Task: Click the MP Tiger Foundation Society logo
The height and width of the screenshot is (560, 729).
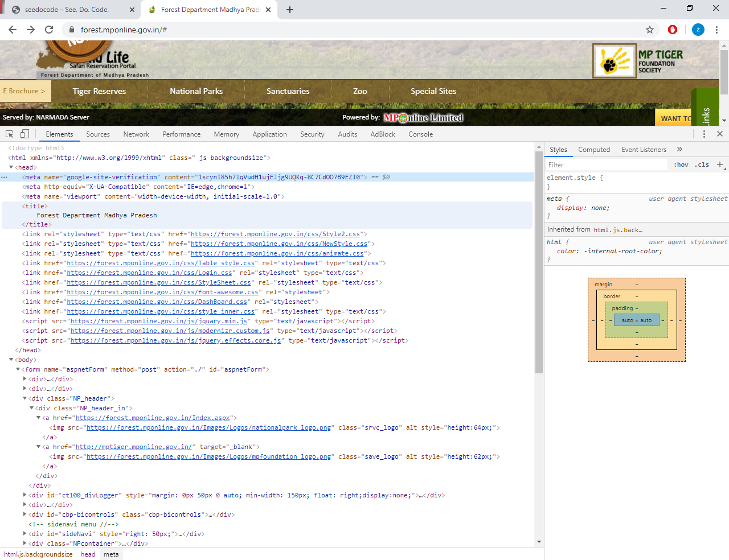Action: click(638, 61)
